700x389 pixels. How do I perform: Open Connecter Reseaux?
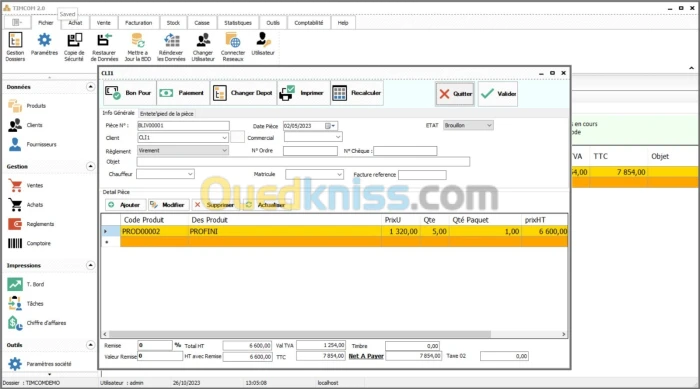(x=233, y=46)
